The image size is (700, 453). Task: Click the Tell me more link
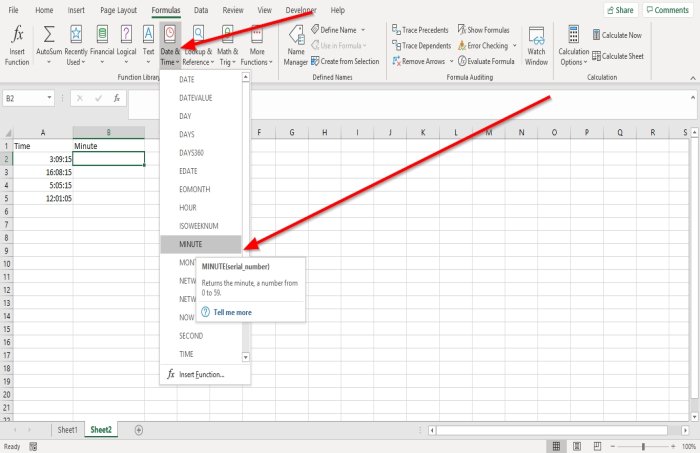pyautogui.click(x=232, y=312)
